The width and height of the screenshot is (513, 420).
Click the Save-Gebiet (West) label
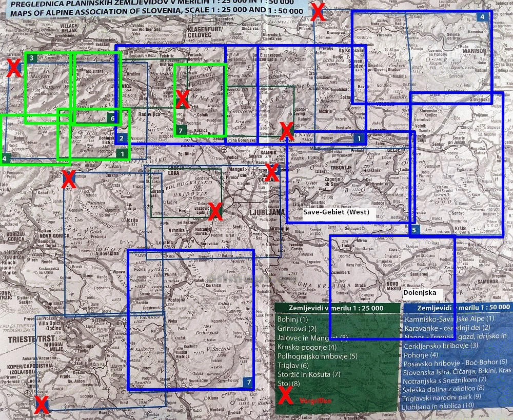click(x=336, y=212)
